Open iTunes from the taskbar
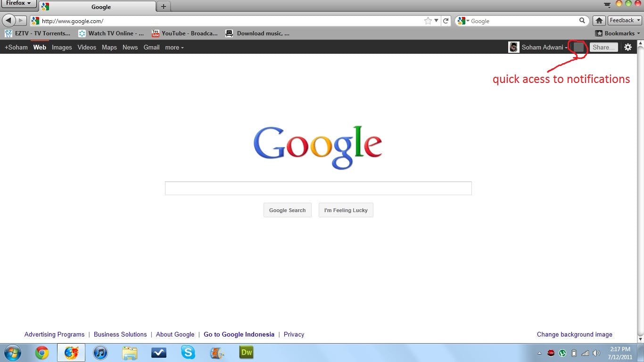 click(100, 353)
